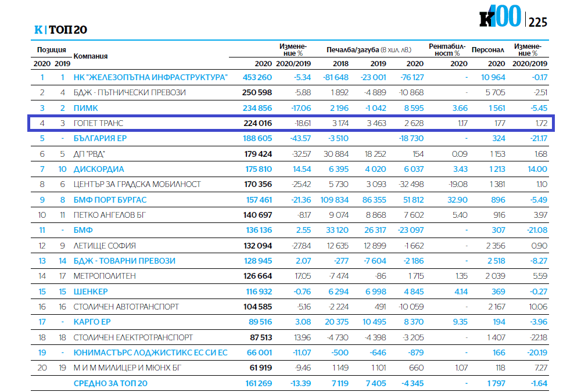Viewport: 581px width, 392px height.
Task: Select the ЮНИМАСТЪРС ЛОДЖИСТИКС ЕС СИ ЕС entry
Action: pos(150,353)
